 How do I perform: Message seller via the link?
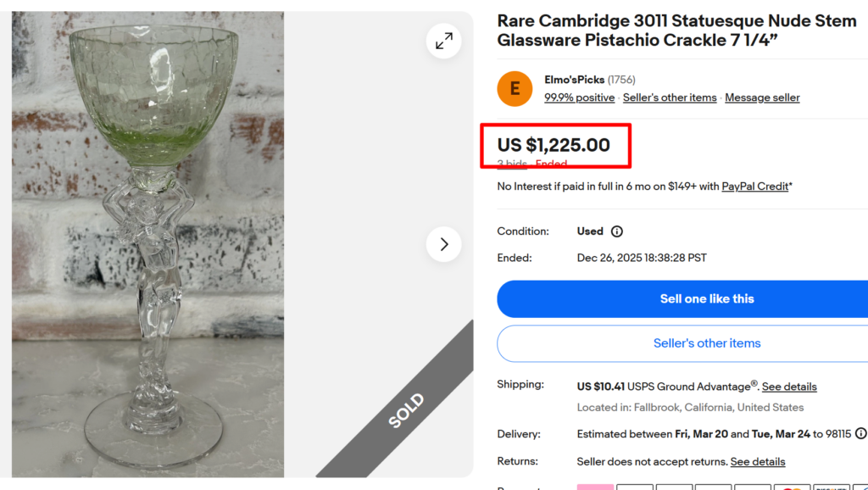coord(762,97)
